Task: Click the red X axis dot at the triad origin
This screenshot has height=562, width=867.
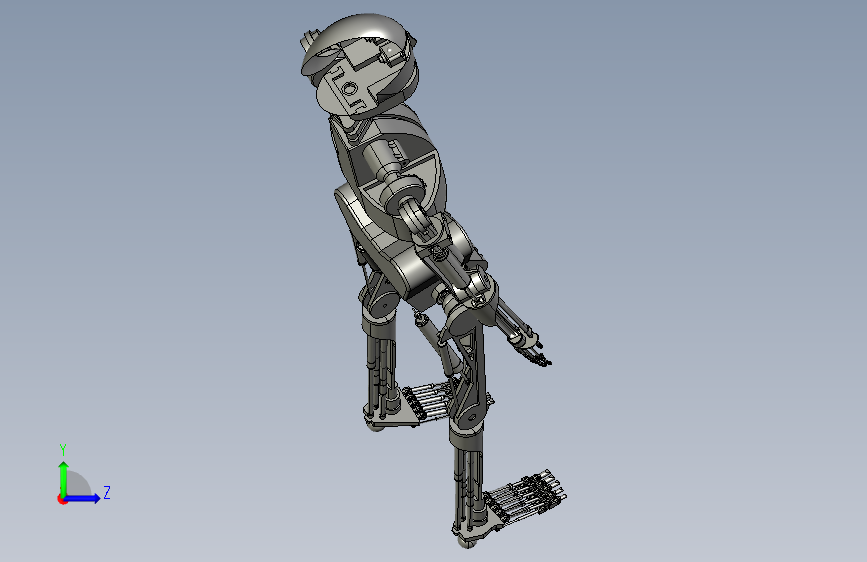Action: pyautogui.click(x=62, y=499)
